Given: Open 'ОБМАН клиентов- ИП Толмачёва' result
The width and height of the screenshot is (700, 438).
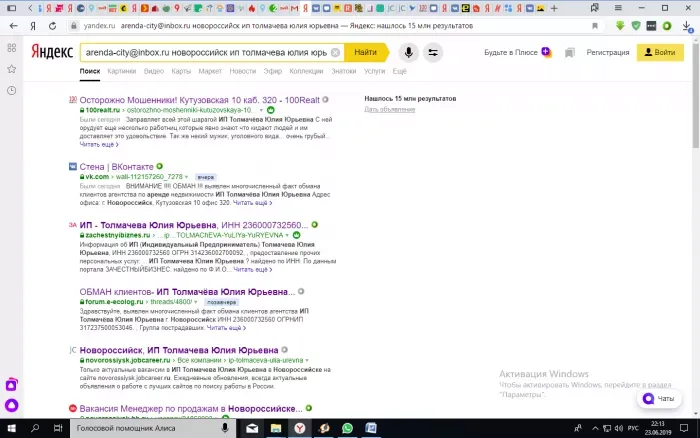Looking at the screenshot, I should click(x=187, y=292).
